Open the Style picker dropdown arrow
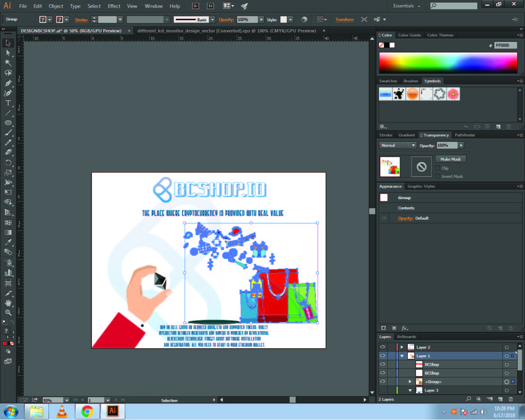525x420 pixels. point(290,20)
